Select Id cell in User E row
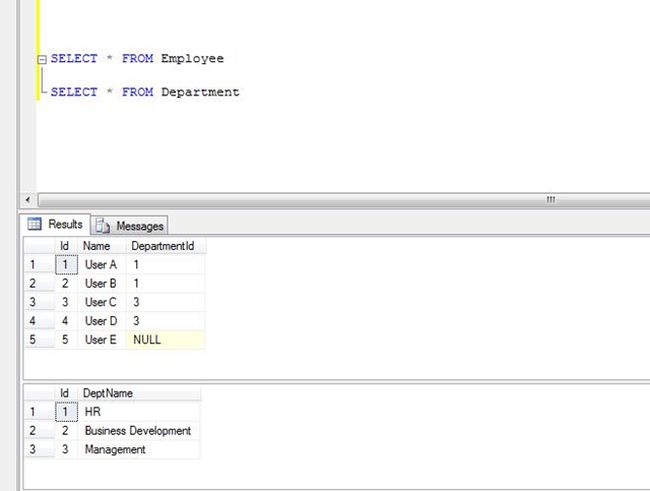 click(x=66, y=340)
